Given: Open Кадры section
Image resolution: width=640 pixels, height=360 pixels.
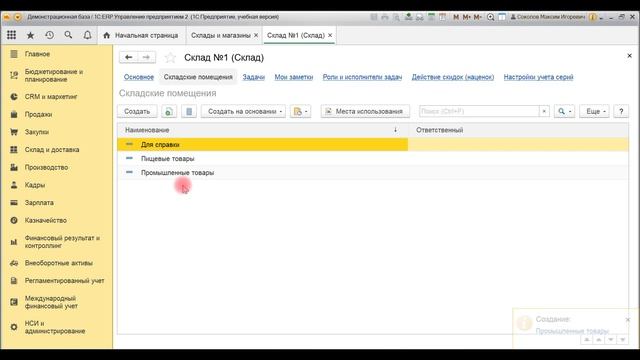Looking at the screenshot, I should click(x=34, y=185).
